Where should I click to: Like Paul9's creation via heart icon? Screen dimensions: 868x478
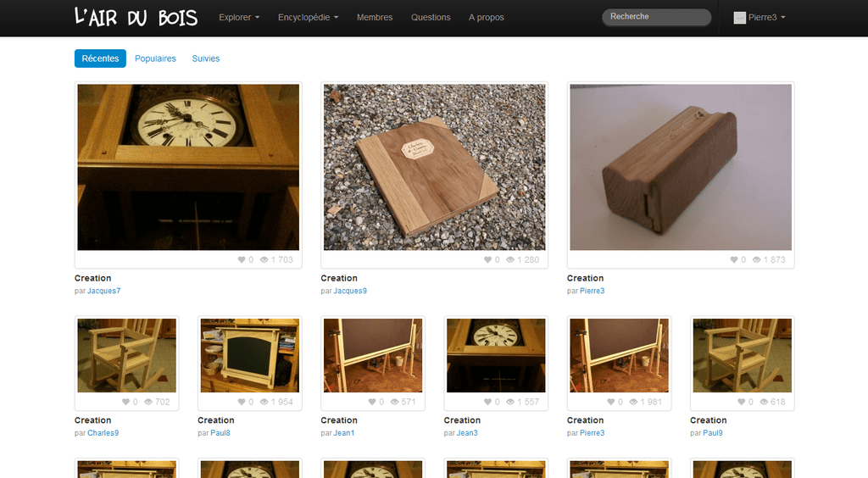[741, 402]
